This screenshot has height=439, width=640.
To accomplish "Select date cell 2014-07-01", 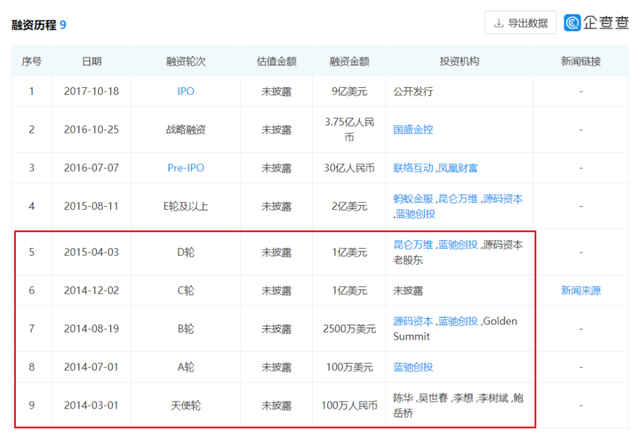I will (x=91, y=367).
